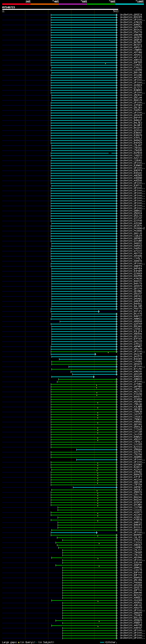Viewport: 146px width, 644px height.
Task: Click the orange ~40% identity legend segment
Action: point(45,4)
